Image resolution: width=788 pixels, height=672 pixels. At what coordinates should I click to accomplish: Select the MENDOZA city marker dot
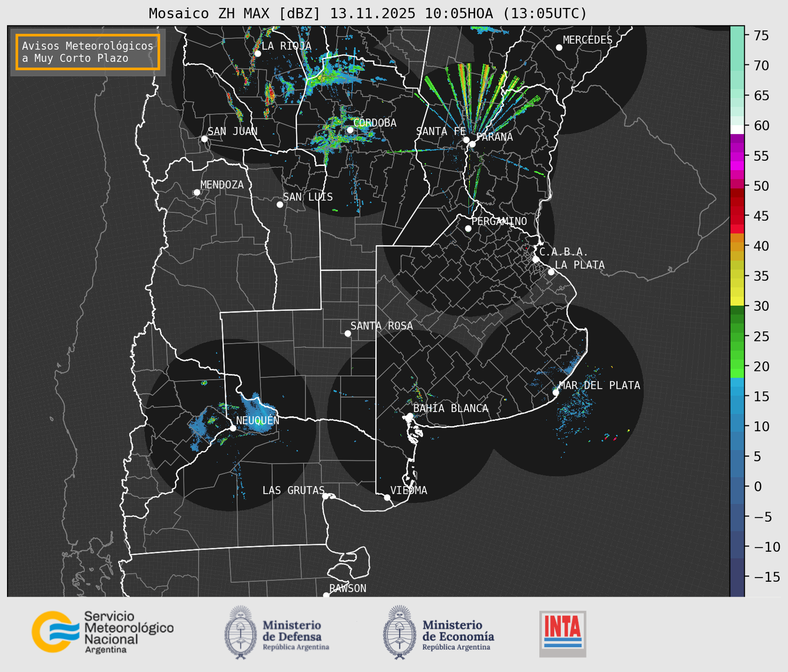point(197,193)
